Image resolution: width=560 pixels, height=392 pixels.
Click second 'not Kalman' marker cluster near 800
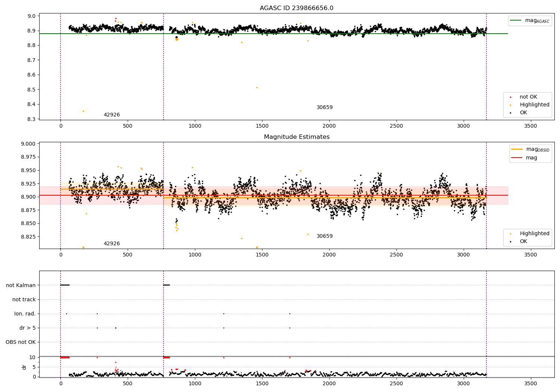point(167,285)
